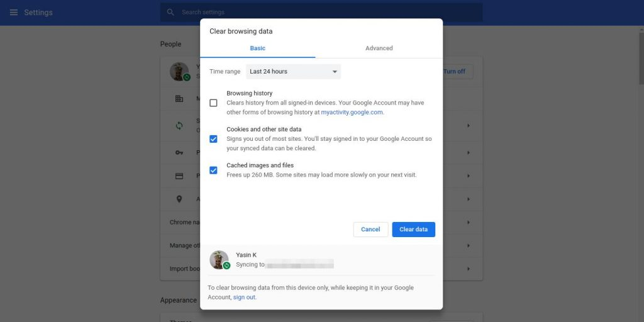Expand the sync row arrow
This screenshot has width=644, height=322.
(x=468, y=126)
